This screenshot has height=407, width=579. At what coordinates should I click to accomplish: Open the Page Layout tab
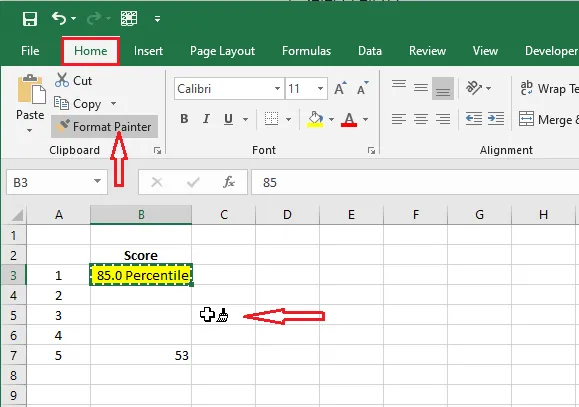pyautogui.click(x=222, y=51)
